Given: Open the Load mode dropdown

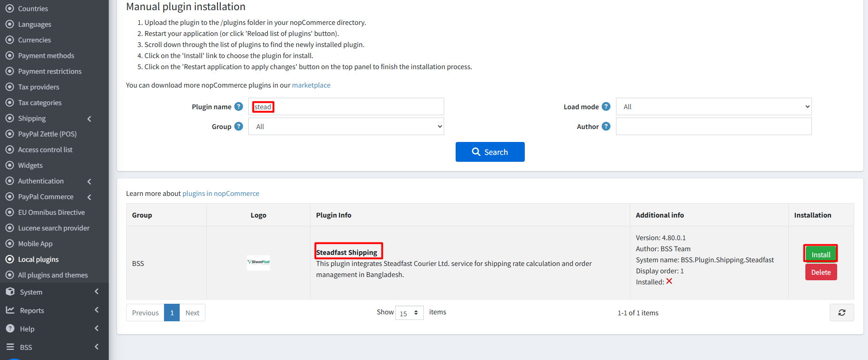Looking at the screenshot, I should pos(714,106).
